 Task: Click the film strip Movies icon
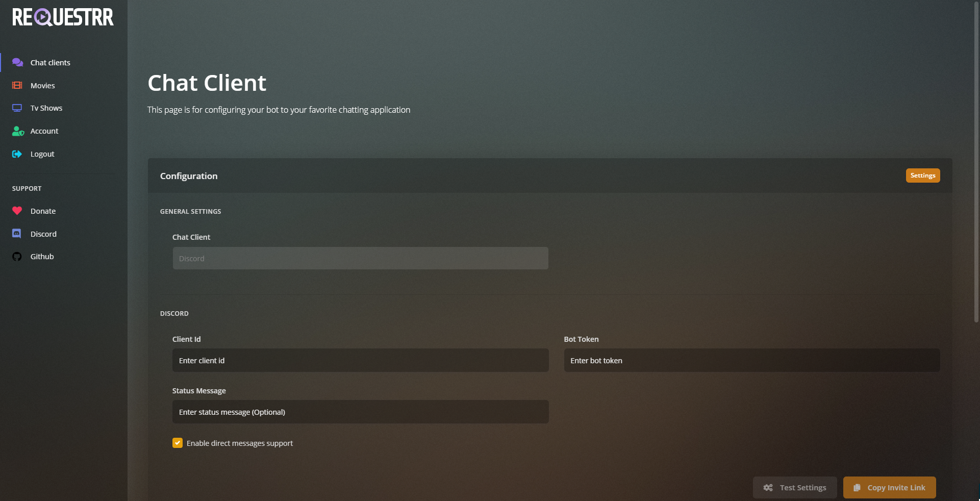(17, 85)
